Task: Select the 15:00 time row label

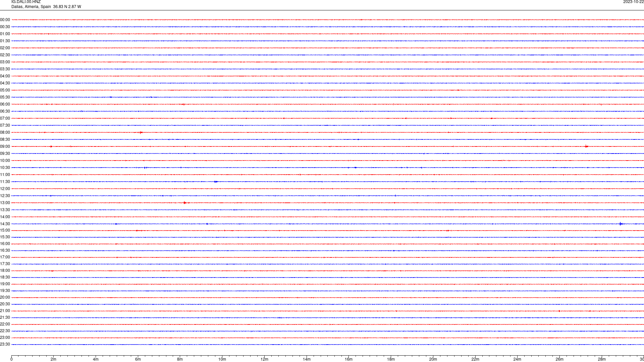Action: tap(5, 230)
